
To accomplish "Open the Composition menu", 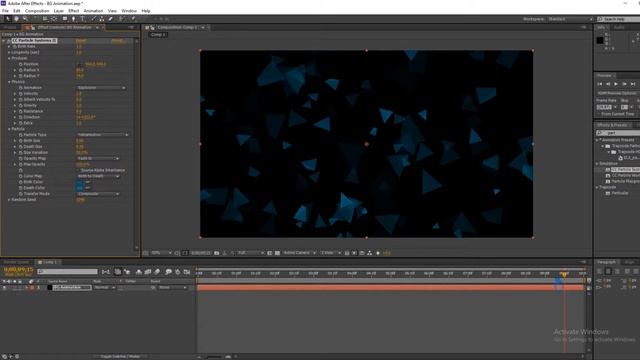I will tap(37, 11).
